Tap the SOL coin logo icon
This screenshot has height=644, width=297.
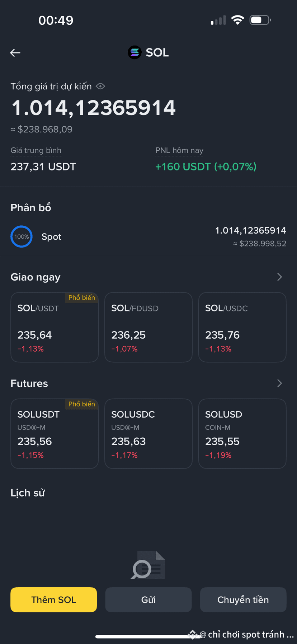pyautogui.click(x=135, y=53)
